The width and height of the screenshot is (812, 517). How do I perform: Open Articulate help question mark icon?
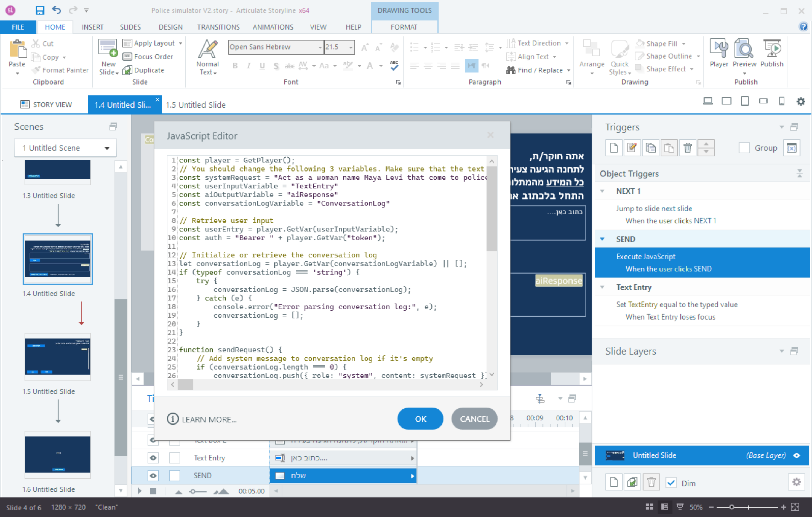tap(803, 27)
